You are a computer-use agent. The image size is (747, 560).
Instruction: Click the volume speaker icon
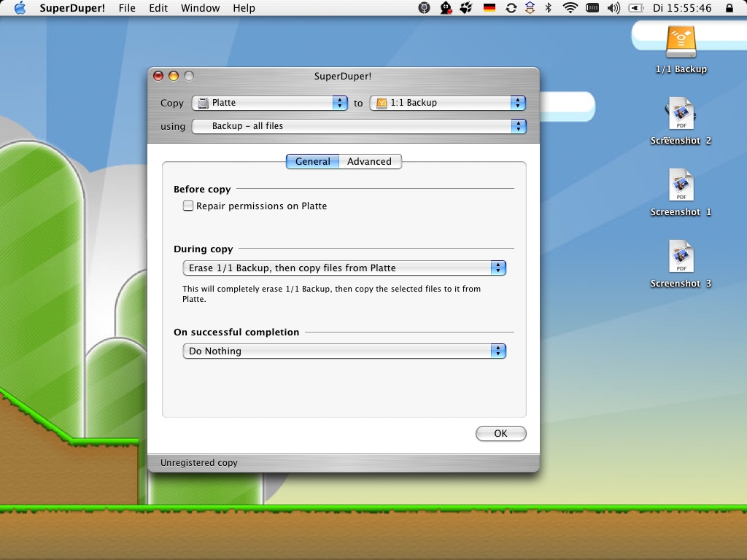click(614, 8)
